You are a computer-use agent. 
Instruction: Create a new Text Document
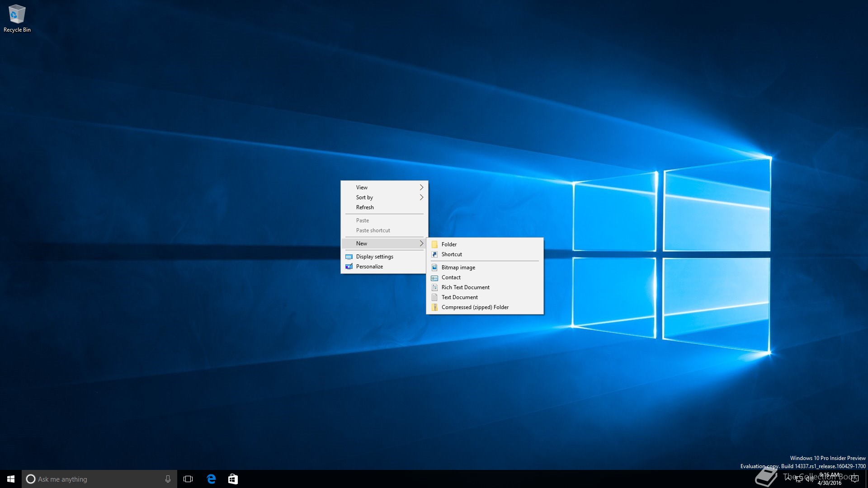485,297
